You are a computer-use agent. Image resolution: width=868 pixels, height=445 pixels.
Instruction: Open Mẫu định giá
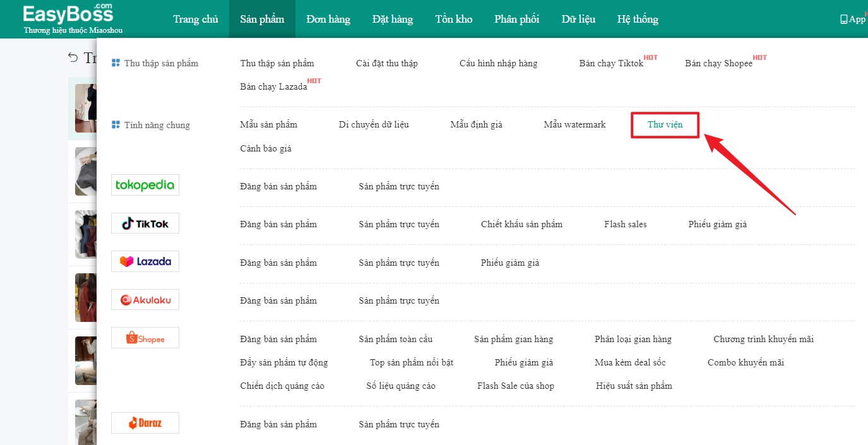coord(477,124)
